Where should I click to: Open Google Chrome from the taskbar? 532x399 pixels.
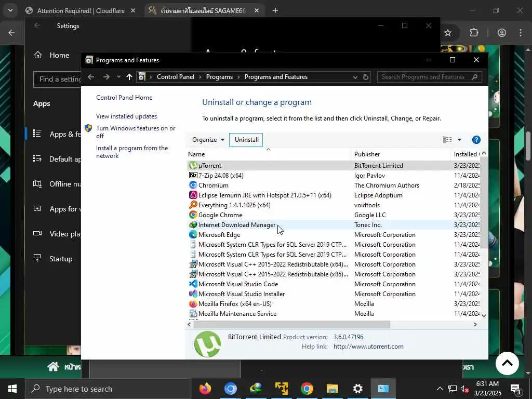tap(307, 389)
